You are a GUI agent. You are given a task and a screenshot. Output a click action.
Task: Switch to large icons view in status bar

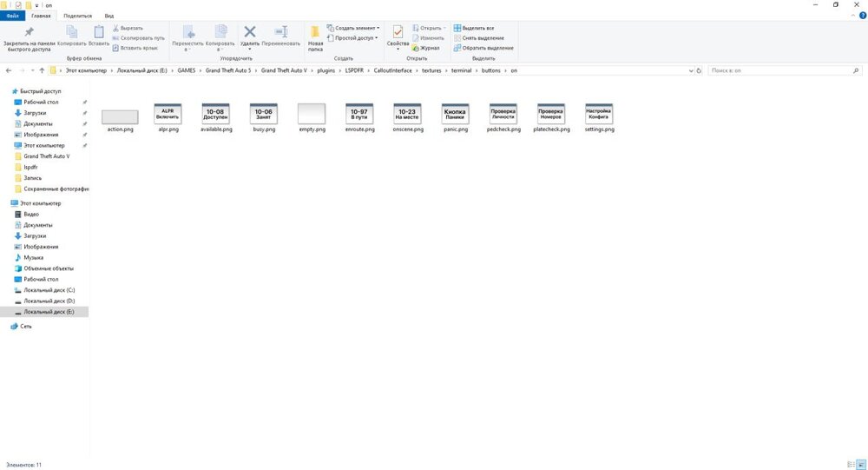click(x=861, y=465)
